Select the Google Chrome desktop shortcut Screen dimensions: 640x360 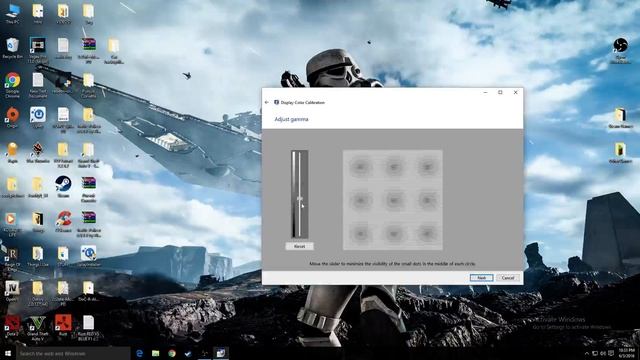[x=12, y=85]
